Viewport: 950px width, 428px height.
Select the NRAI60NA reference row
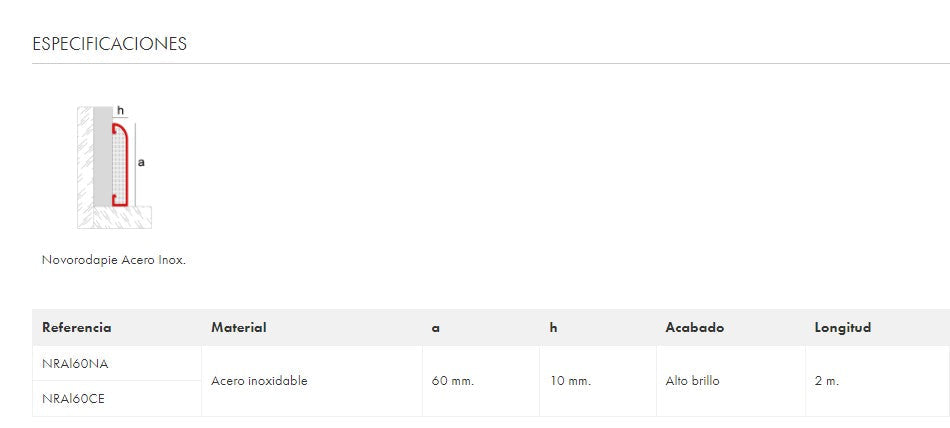coord(75,364)
